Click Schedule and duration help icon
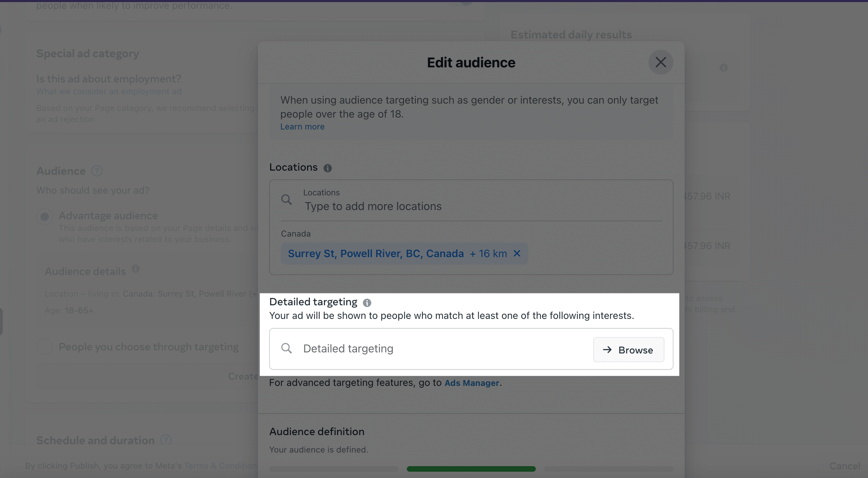The image size is (868, 478). tap(166, 440)
